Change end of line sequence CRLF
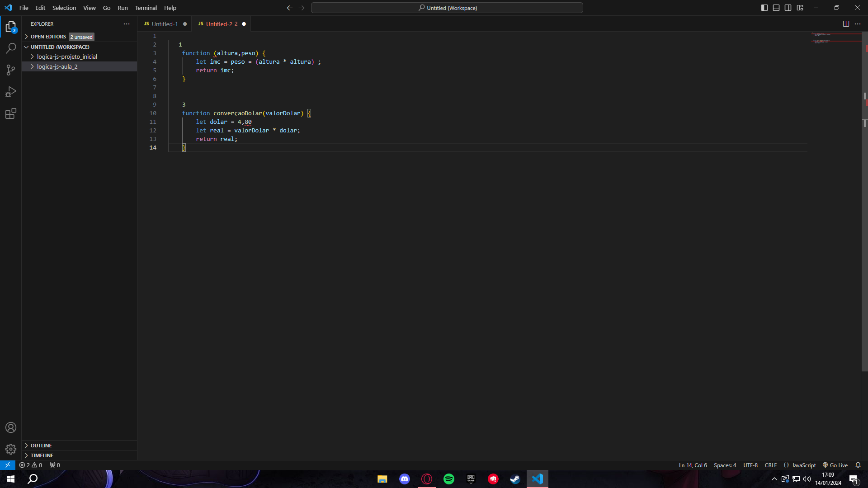 pos(771,465)
